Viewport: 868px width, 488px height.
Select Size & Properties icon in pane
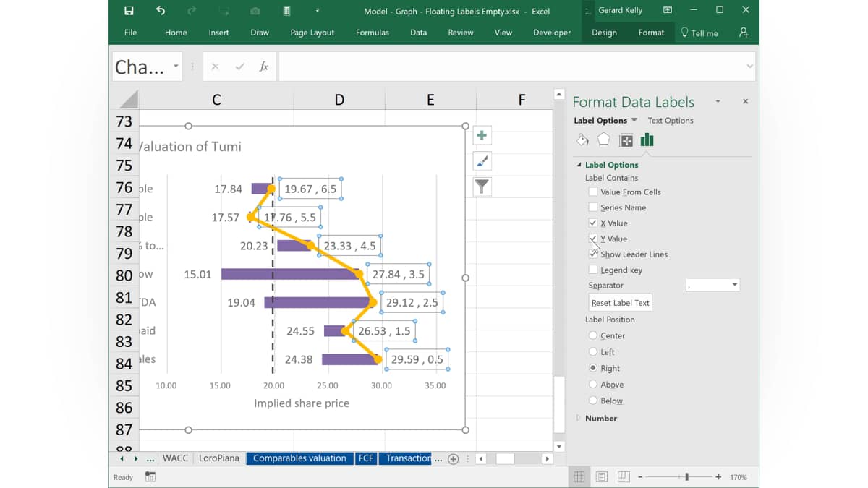(626, 140)
